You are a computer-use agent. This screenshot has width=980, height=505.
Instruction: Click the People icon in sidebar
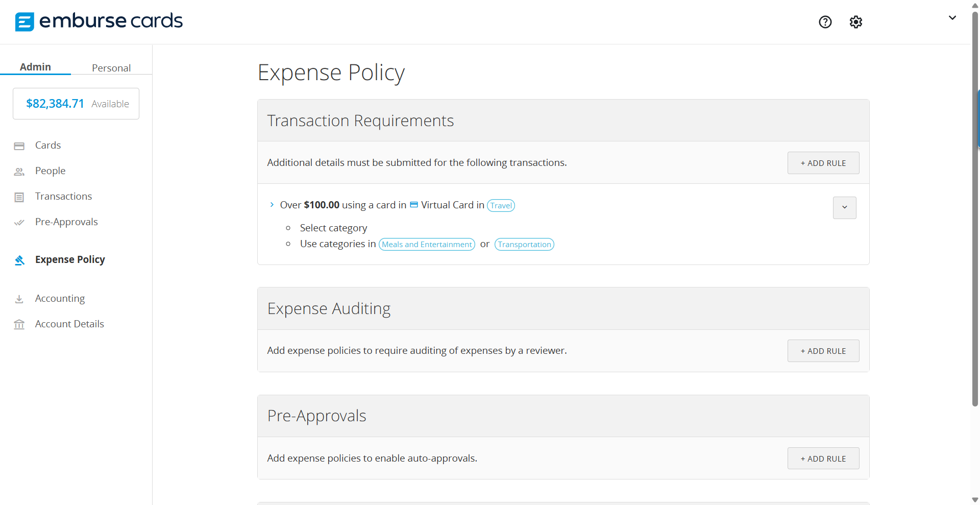[19, 172]
